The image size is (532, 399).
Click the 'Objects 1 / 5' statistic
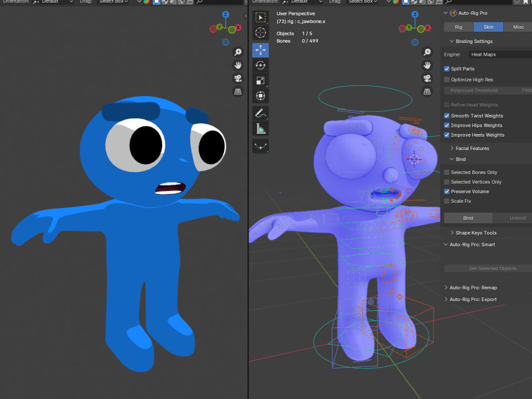click(294, 33)
